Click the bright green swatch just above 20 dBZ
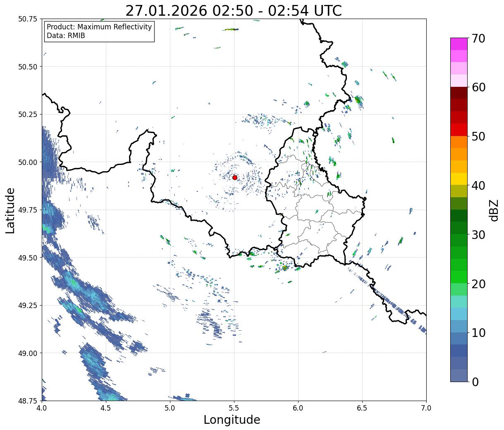This screenshot has width=504, height=430. 459,277
